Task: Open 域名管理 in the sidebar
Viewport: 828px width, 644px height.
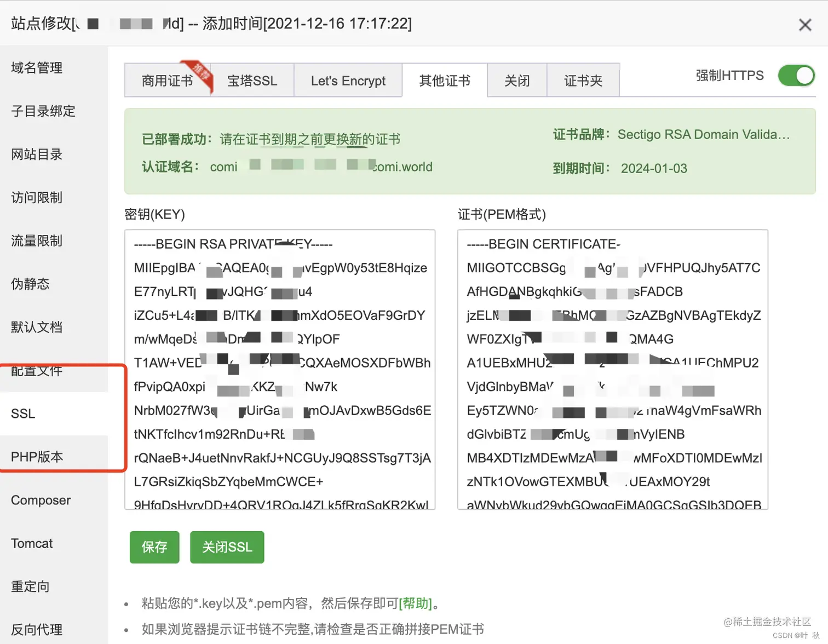Action: (37, 68)
